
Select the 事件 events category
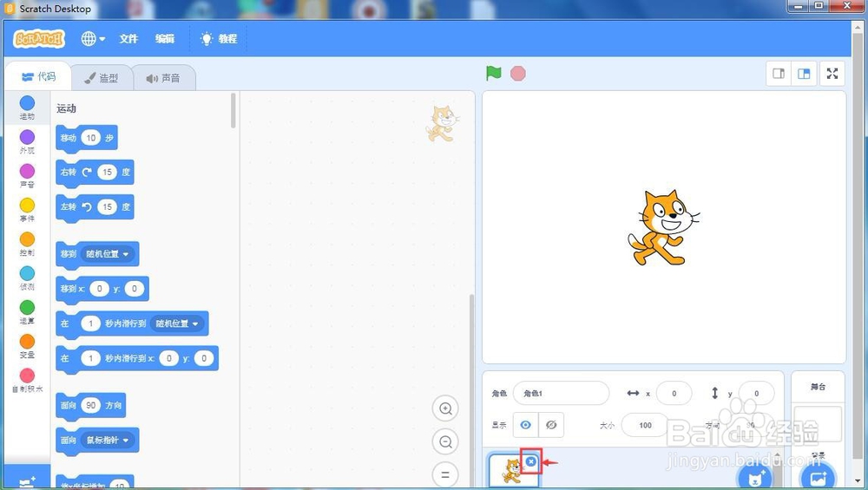click(27, 211)
